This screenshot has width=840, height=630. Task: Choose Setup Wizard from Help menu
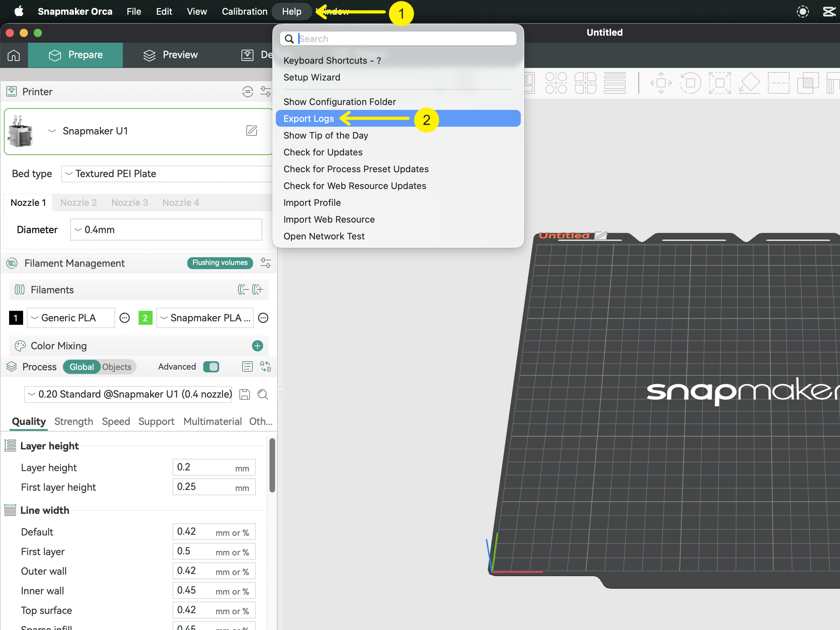tap(398, 77)
